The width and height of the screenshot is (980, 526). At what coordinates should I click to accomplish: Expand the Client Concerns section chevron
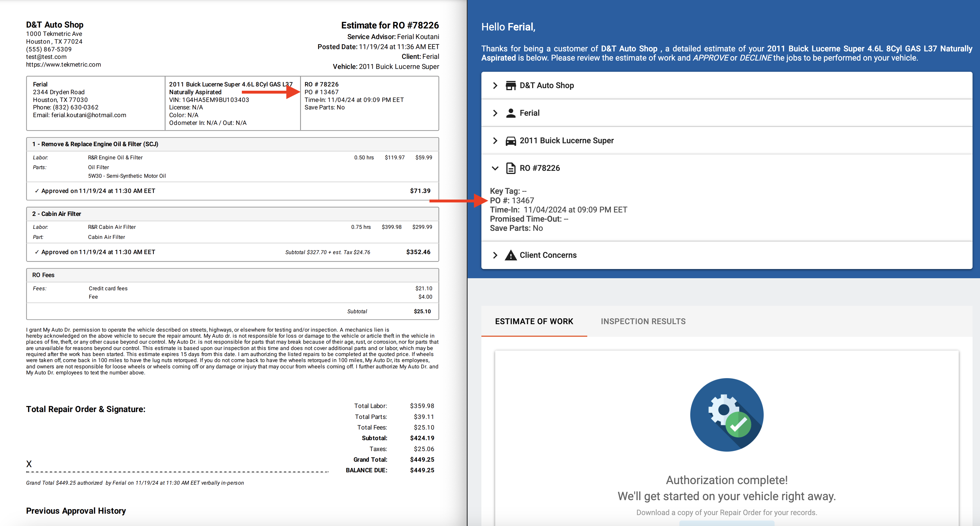[495, 255]
